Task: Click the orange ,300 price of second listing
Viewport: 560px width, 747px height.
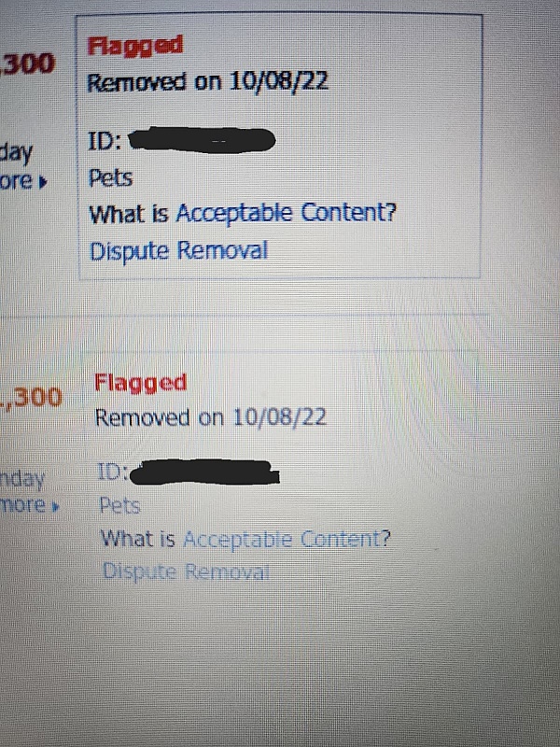Action: (x=32, y=397)
